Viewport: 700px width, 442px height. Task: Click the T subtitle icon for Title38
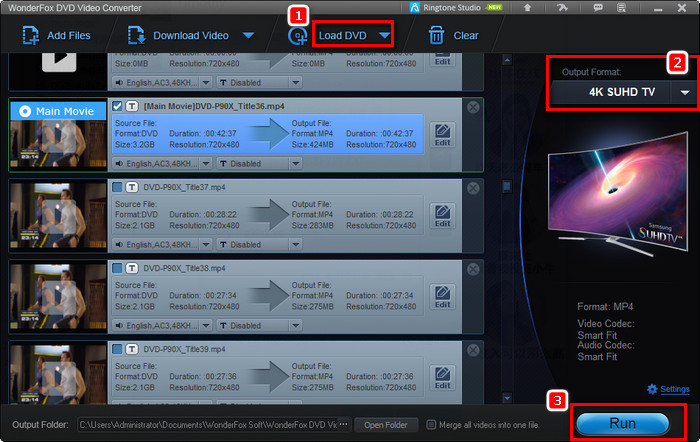click(132, 268)
